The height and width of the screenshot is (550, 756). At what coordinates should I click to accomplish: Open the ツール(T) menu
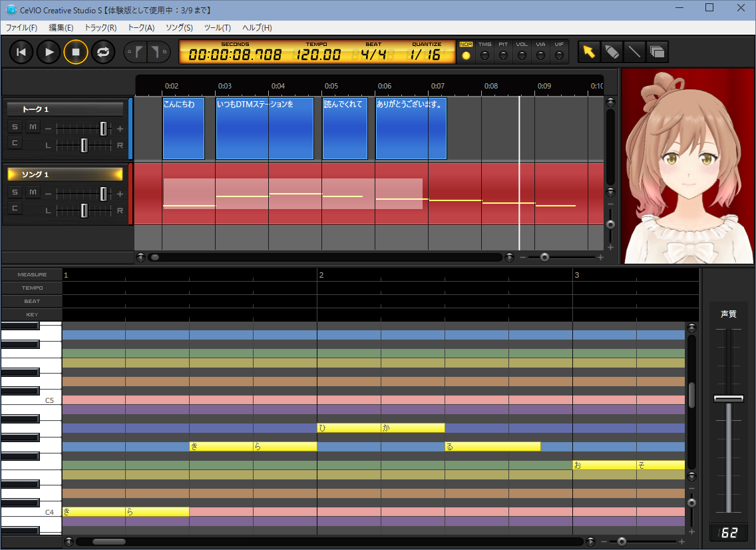click(217, 28)
